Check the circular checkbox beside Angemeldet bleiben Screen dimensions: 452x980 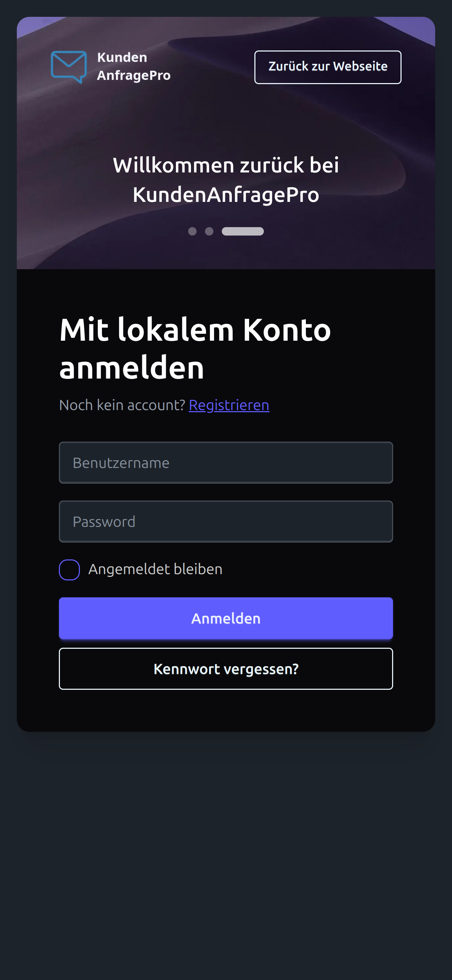point(69,570)
